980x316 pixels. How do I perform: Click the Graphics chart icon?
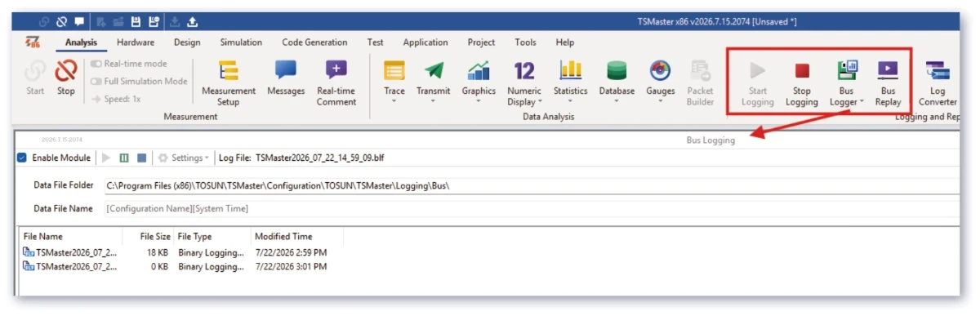coord(479,71)
